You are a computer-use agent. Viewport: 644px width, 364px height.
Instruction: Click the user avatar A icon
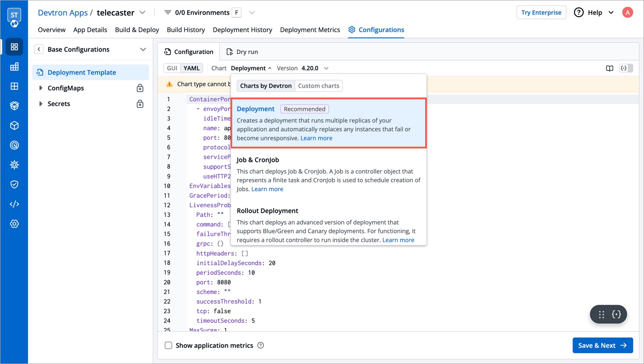627,13
